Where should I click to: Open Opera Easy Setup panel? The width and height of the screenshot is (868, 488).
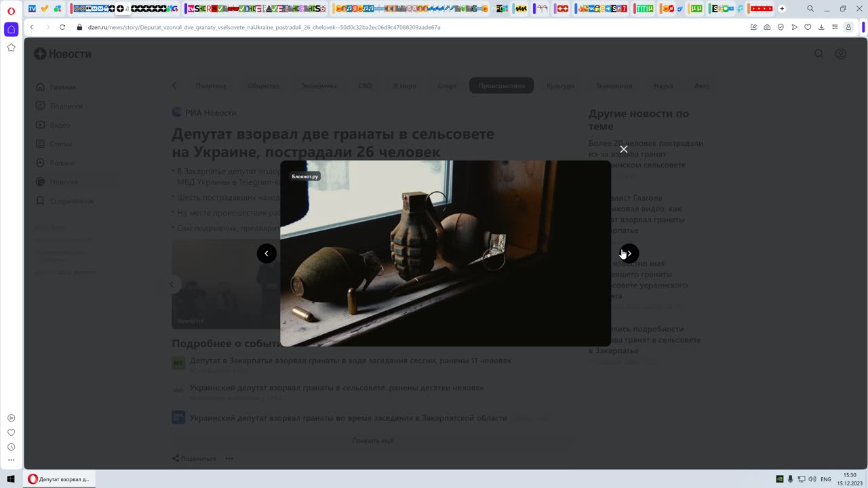[835, 27]
